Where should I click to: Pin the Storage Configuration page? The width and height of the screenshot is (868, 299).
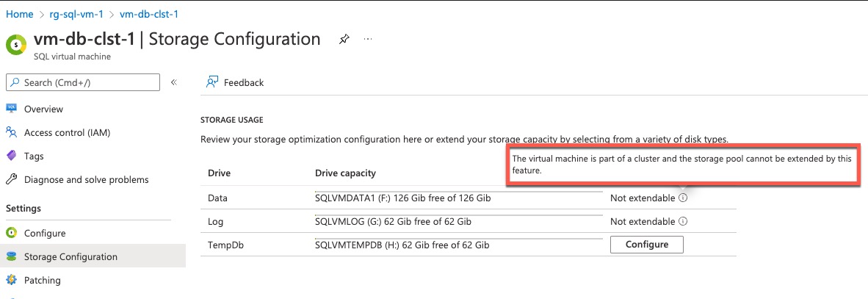(x=344, y=40)
